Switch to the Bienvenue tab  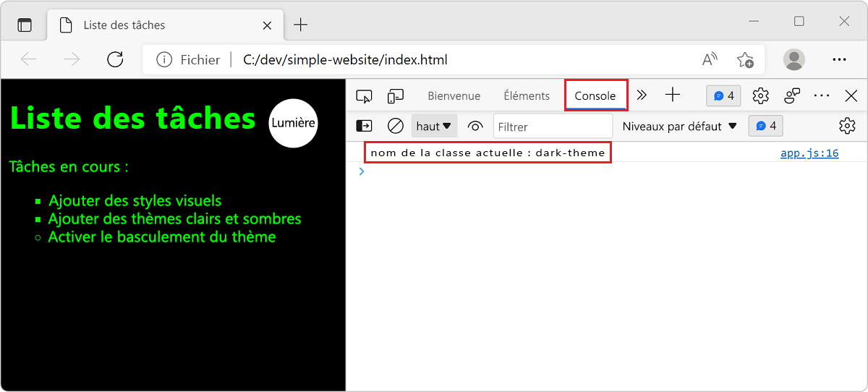click(454, 95)
